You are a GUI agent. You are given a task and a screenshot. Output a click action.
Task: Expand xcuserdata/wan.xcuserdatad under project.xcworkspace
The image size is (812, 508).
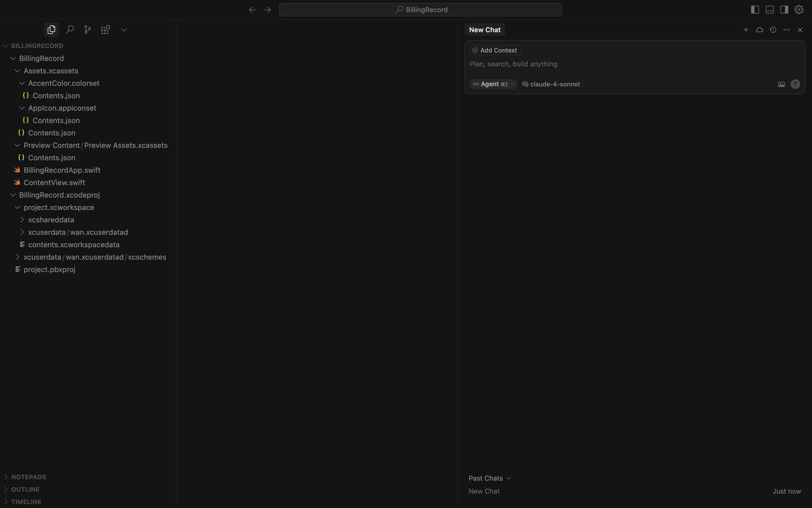[x=89, y=232]
